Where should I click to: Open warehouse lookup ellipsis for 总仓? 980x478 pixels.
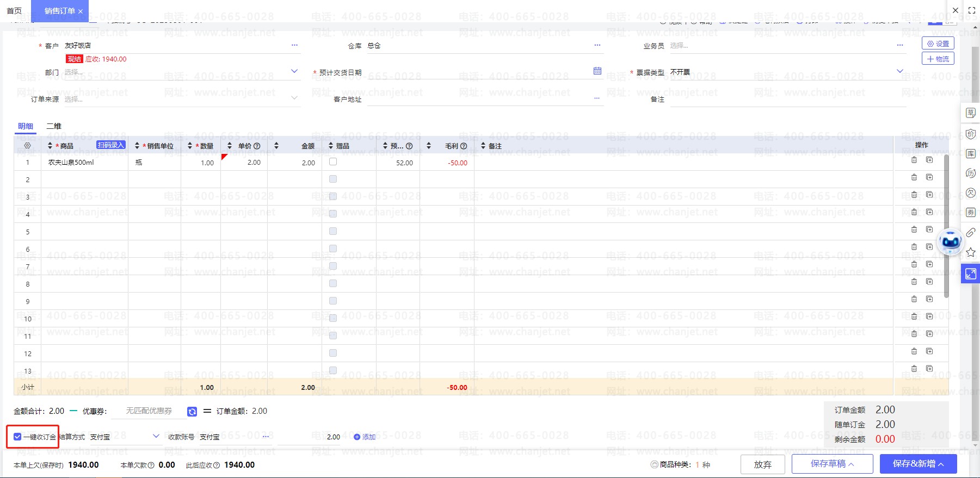click(597, 45)
